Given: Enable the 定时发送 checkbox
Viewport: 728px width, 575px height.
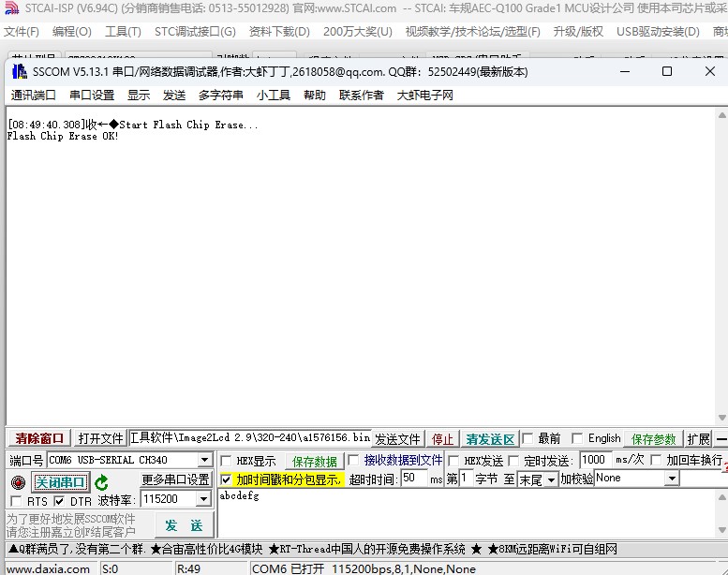Looking at the screenshot, I should point(513,461).
